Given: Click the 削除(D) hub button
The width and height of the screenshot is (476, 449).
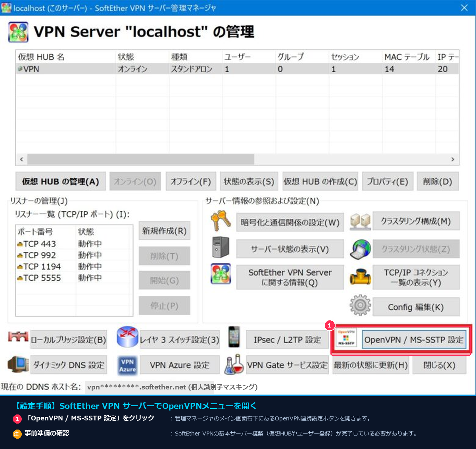Looking at the screenshot, I should pyautogui.click(x=438, y=181).
